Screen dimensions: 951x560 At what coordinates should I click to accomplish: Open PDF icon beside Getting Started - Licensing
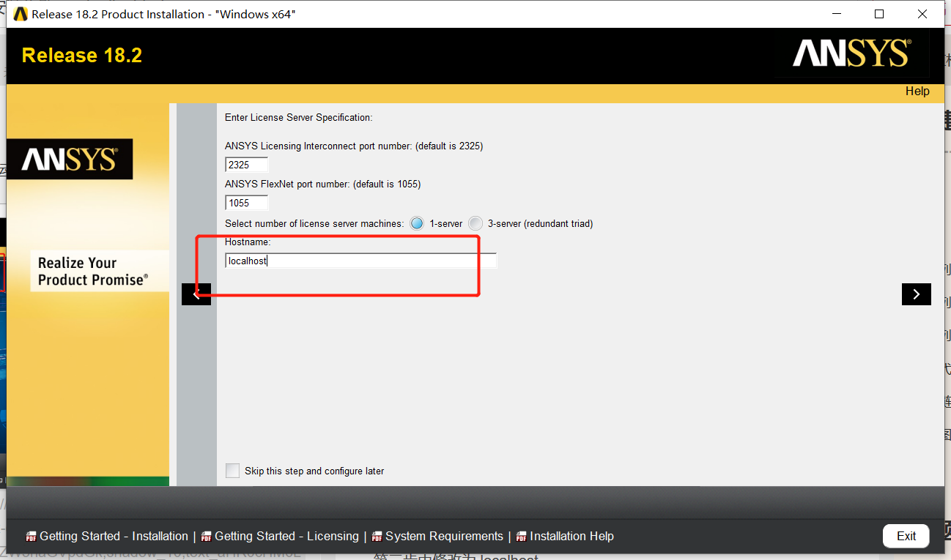click(x=206, y=537)
